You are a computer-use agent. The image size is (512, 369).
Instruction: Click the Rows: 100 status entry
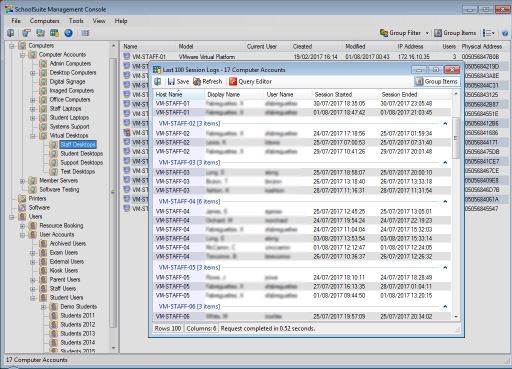pos(168,329)
